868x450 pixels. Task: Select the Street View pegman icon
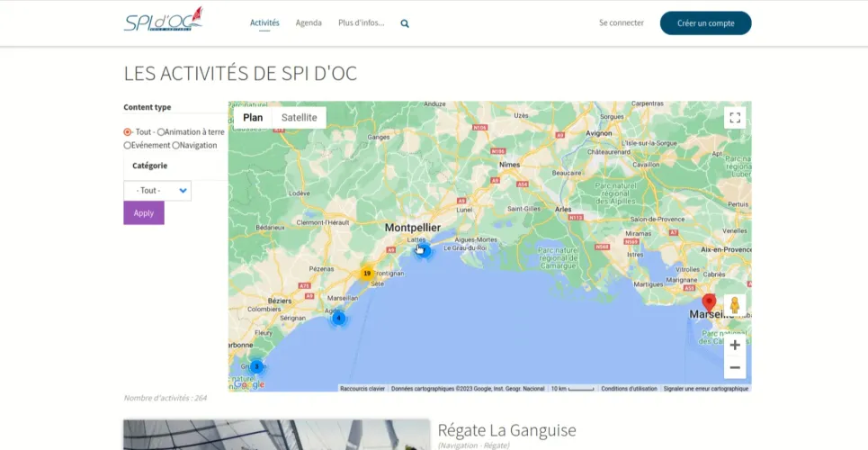735,305
